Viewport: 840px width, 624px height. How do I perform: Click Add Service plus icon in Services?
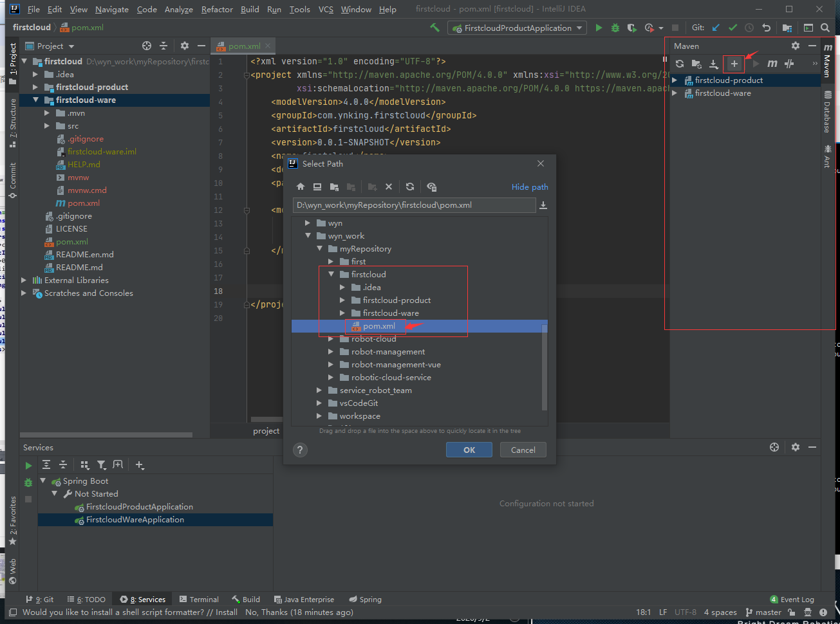point(140,464)
